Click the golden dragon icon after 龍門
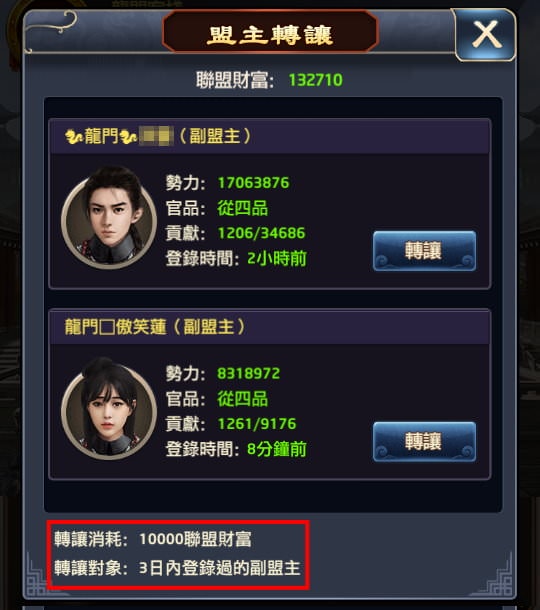540x610 pixels. (128, 137)
